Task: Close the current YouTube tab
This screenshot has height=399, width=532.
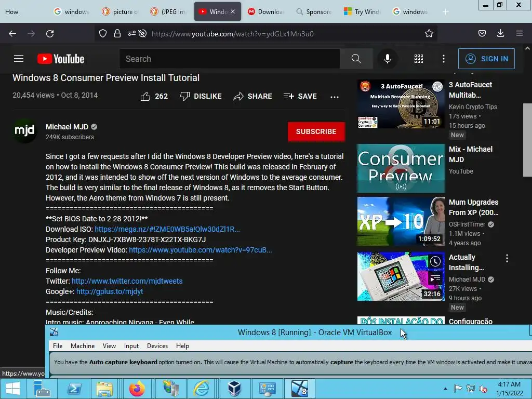Action: (x=233, y=11)
